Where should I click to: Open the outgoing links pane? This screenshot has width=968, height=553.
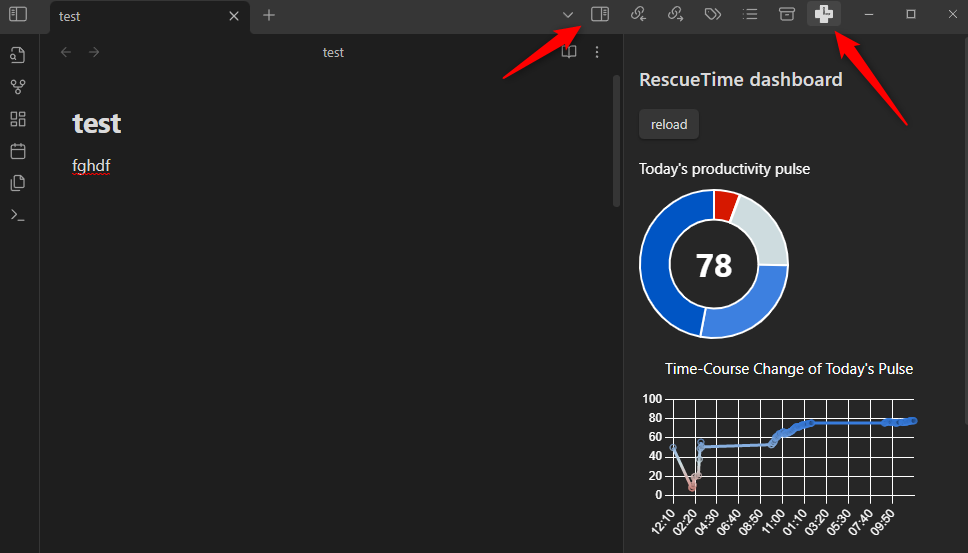pos(675,14)
